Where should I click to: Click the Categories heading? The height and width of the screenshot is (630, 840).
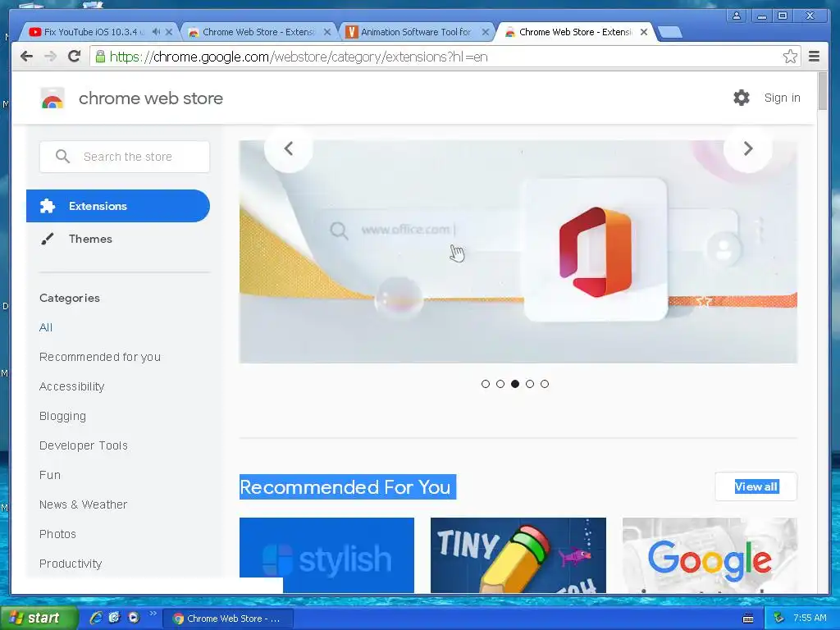(x=70, y=298)
